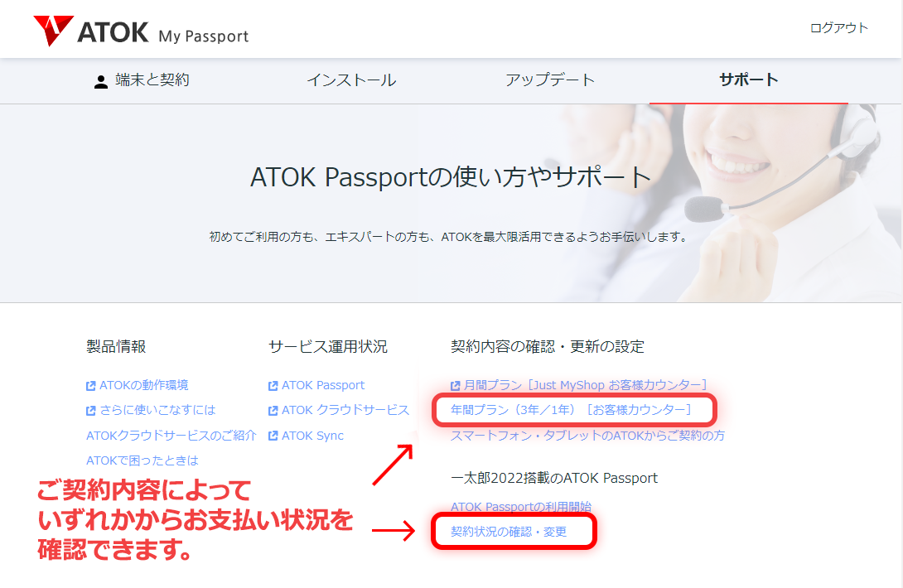Open the 端末と契約 tab
903x588 pixels.
pyautogui.click(x=152, y=80)
